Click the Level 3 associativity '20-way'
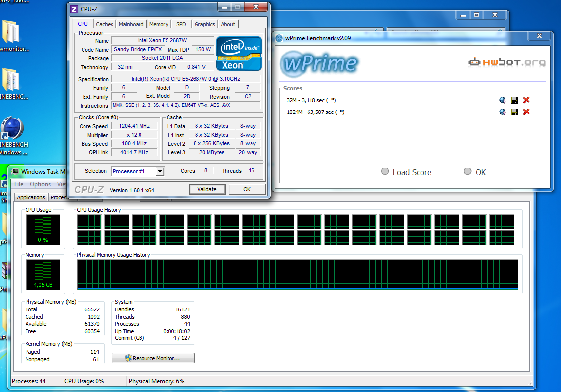The image size is (561, 392). (248, 152)
